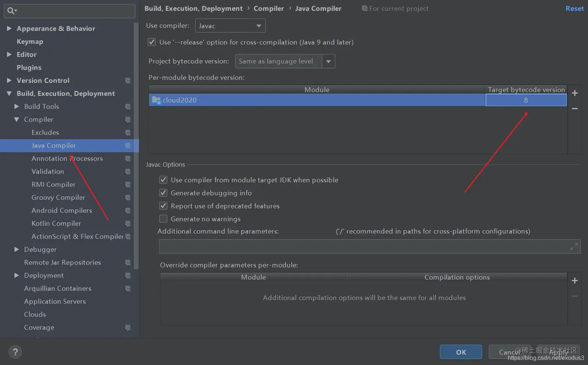Click 'Compilation options' column header
Image resolution: width=588 pixels, height=365 pixels.
457,278
